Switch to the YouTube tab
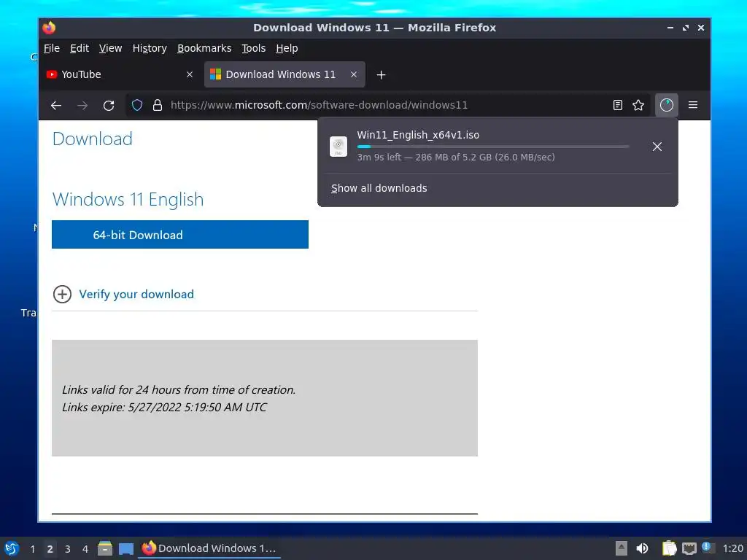The height and width of the screenshot is (560, 747). coord(122,74)
